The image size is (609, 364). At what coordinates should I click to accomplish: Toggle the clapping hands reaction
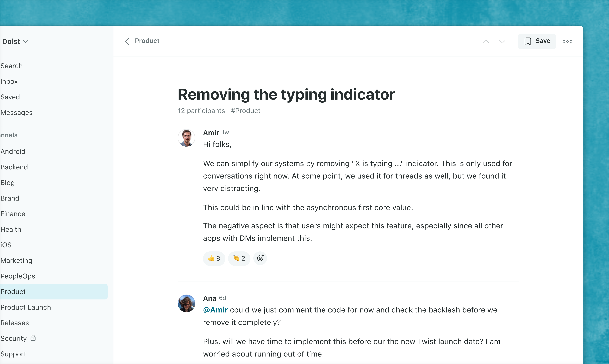[239, 258]
